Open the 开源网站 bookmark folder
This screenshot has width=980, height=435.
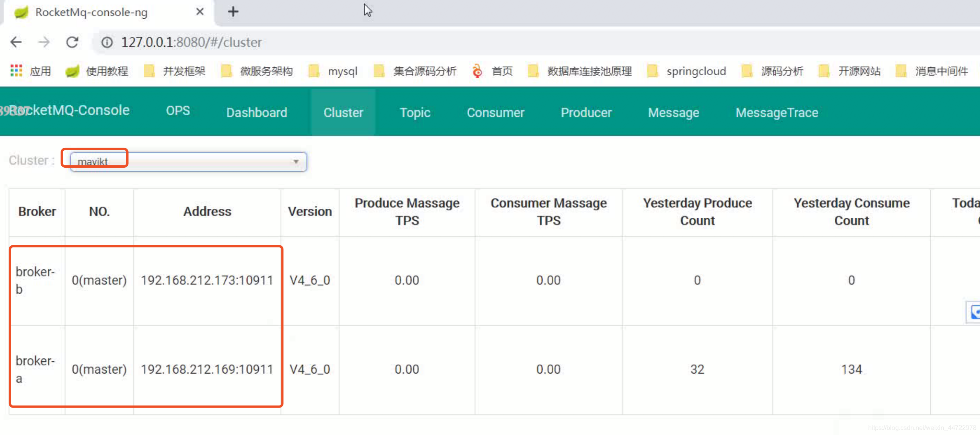pos(849,71)
